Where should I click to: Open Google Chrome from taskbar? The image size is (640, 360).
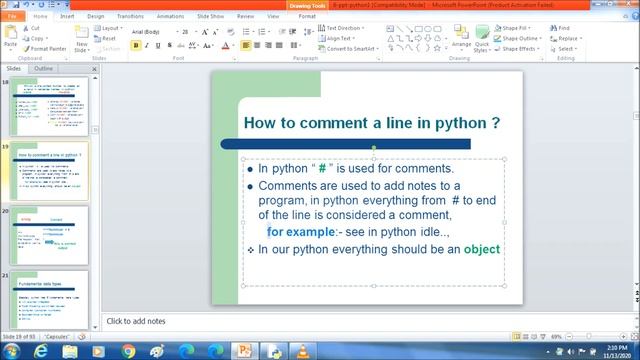click(128, 351)
